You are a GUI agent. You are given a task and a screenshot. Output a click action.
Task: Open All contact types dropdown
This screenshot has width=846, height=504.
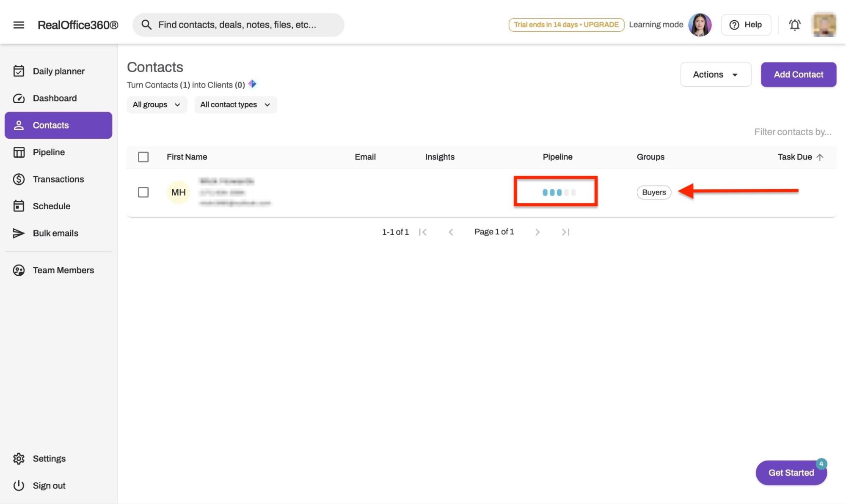(x=235, y=105)
